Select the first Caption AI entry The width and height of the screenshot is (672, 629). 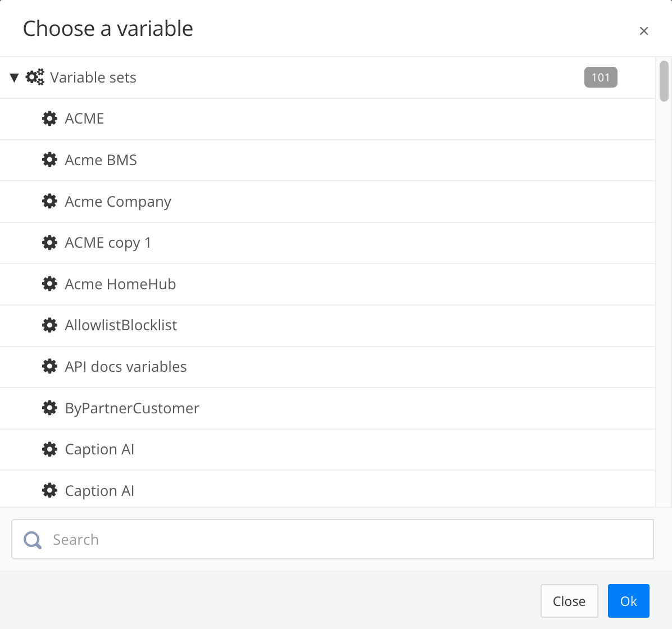pyautogui.click(x=99, y=449)
